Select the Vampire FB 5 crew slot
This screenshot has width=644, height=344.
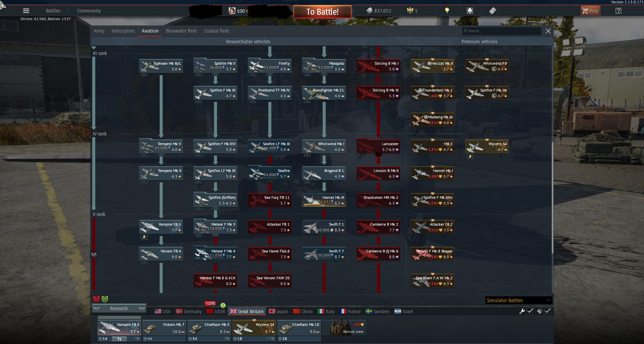tap(119, 328)
